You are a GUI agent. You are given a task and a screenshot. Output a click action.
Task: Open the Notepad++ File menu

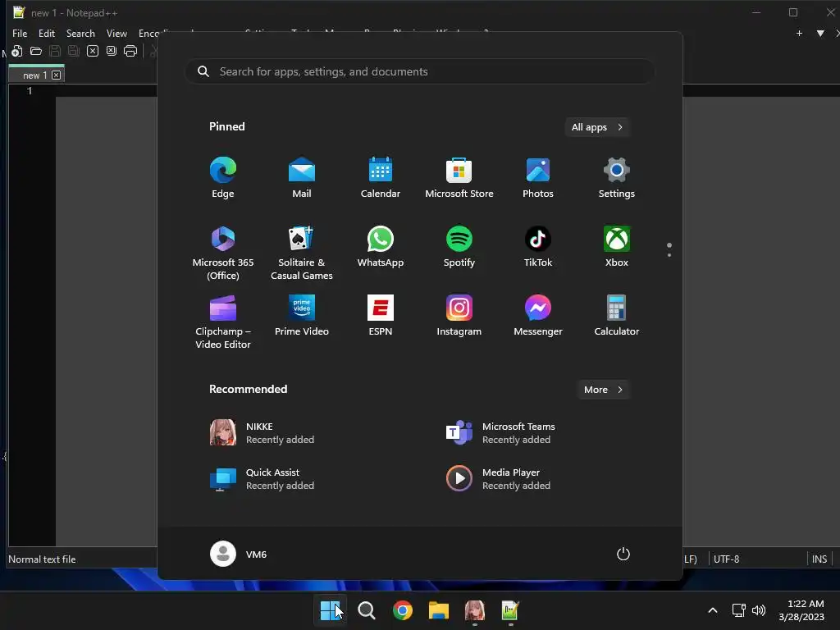tap(20, 33)
